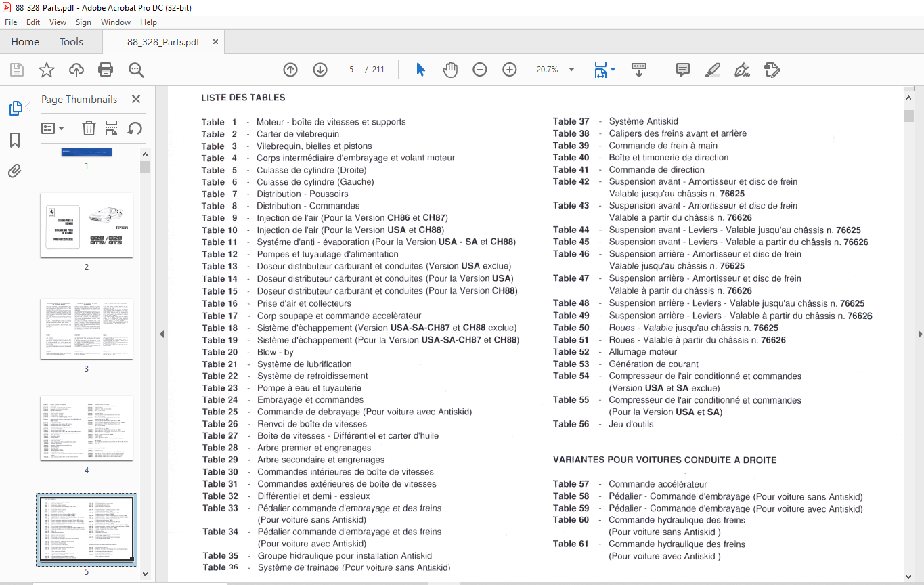Open the File menu
The height and width of the screenshot is (585, 924).
(11, 22)
